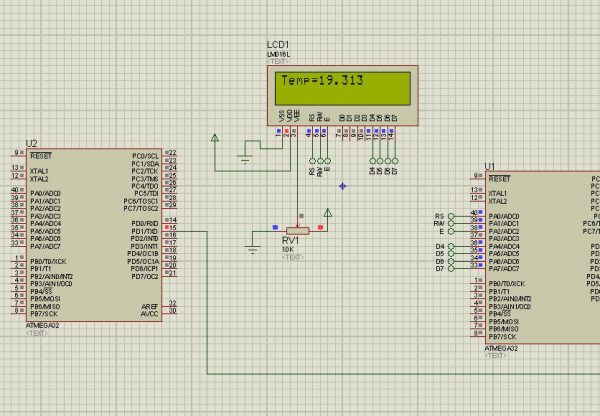Select the ground symbol below RV1 wire
This screenshot has height=416, width=600.
click(x=253, y=249)
